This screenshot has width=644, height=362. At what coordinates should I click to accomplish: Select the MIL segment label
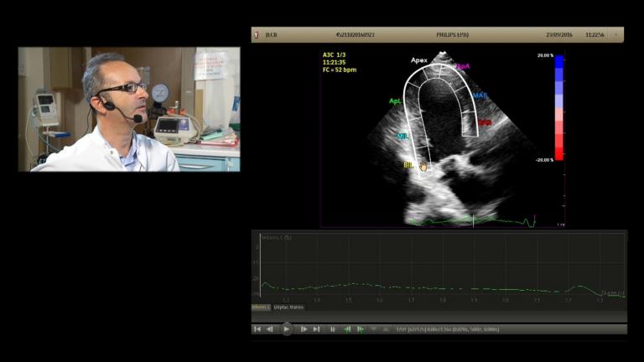pos(402,136)
